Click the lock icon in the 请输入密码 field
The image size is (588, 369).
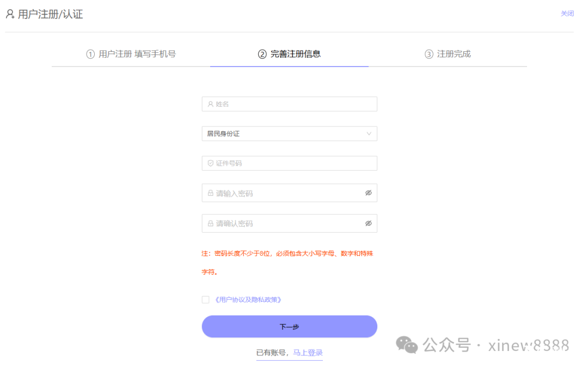coord(210,193)
